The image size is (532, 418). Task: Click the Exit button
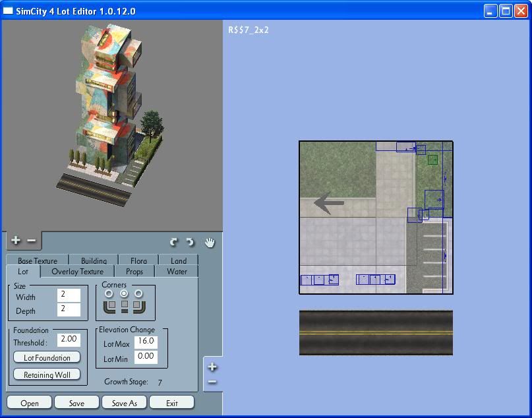[171, 403]
